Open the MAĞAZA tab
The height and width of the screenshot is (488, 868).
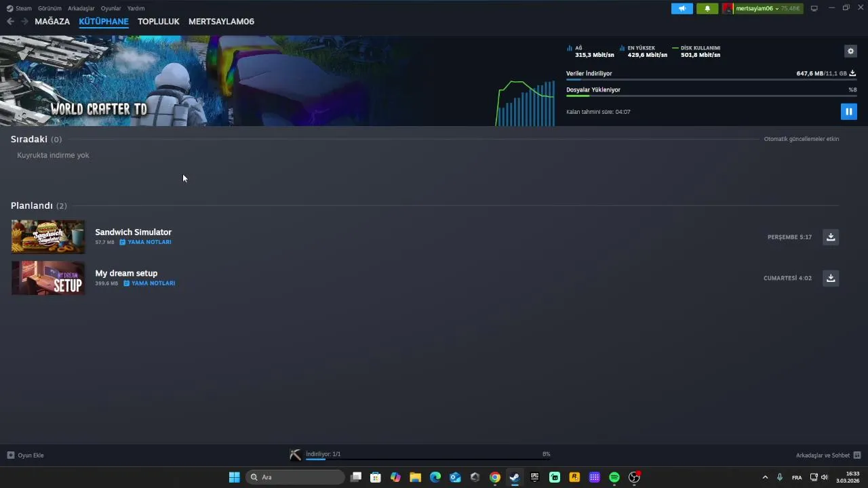(52, 22)
